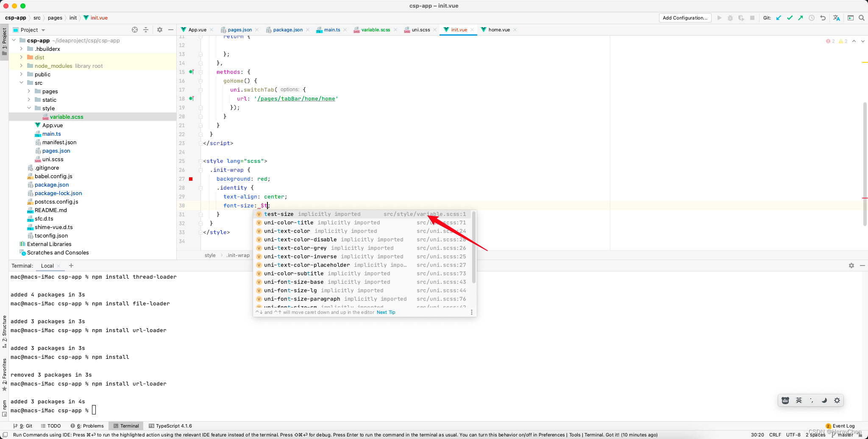The width and height of the screenshot is (868, 439).
Task: Select uni-color-title completion suggestion
Action: 362,223
